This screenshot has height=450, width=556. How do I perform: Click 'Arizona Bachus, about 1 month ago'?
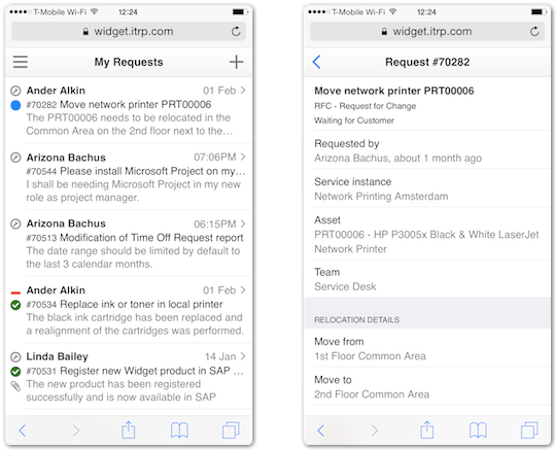398,158
